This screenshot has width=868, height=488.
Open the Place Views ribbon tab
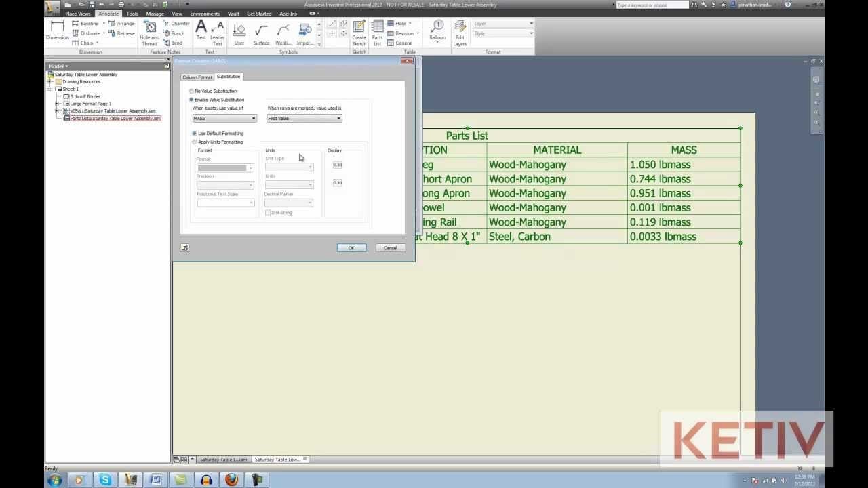[x=78, y=14]
